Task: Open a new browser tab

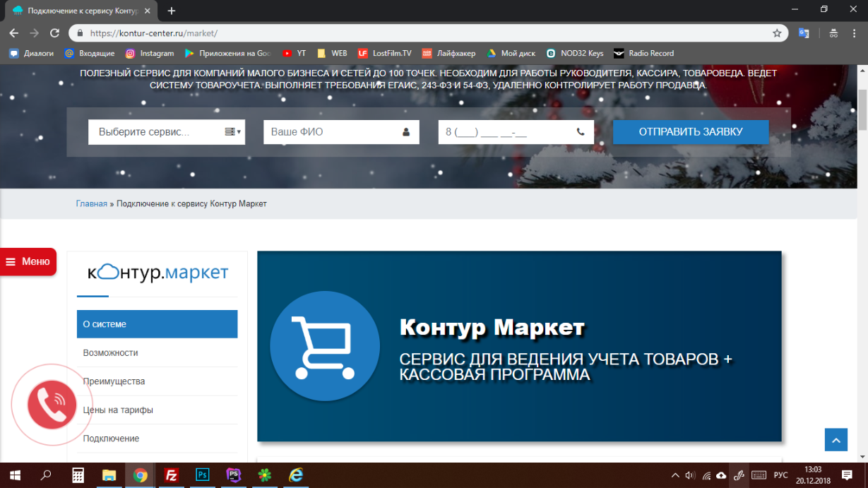Action: pyautogui.click(x=171, y=11)
